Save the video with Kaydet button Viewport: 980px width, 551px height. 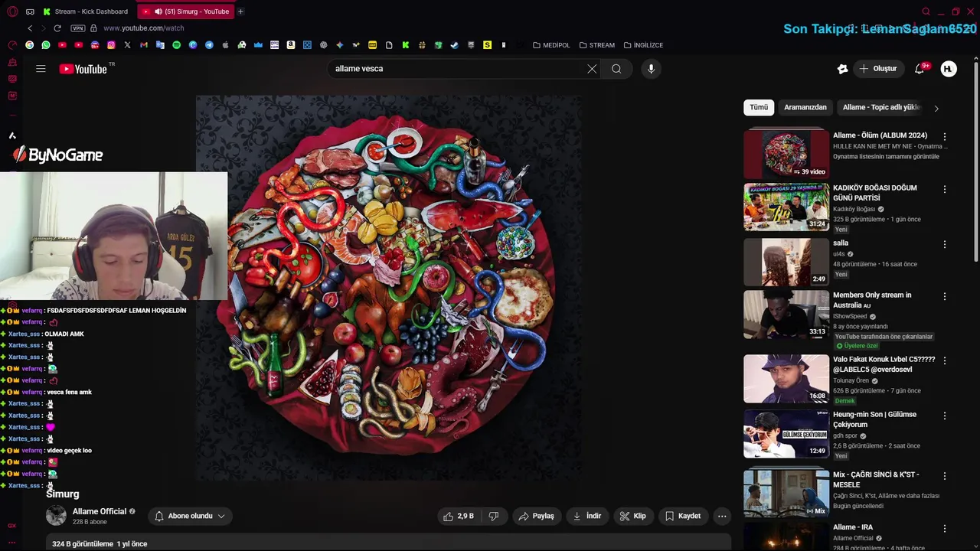point(682,517)
